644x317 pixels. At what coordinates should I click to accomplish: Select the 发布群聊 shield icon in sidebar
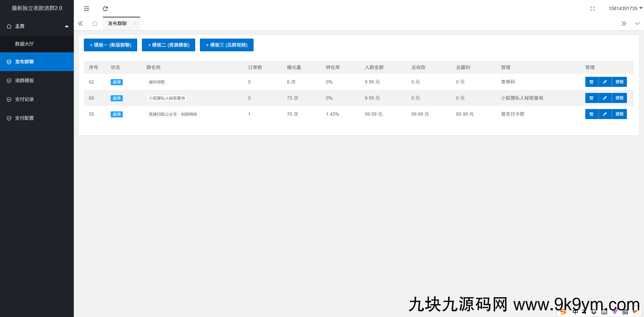(x=9, y=62)
